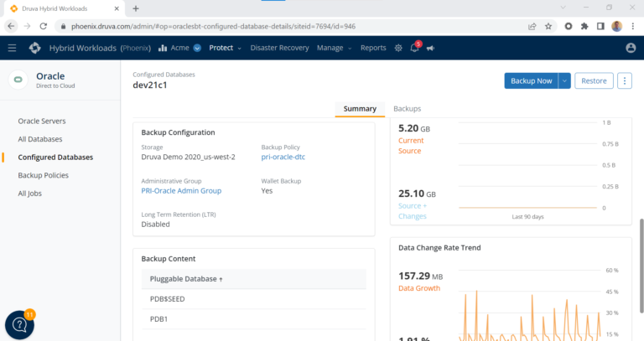644x341 pixels.
Task: Open the browser extensions puzzle icon
Action: point(584,26)
